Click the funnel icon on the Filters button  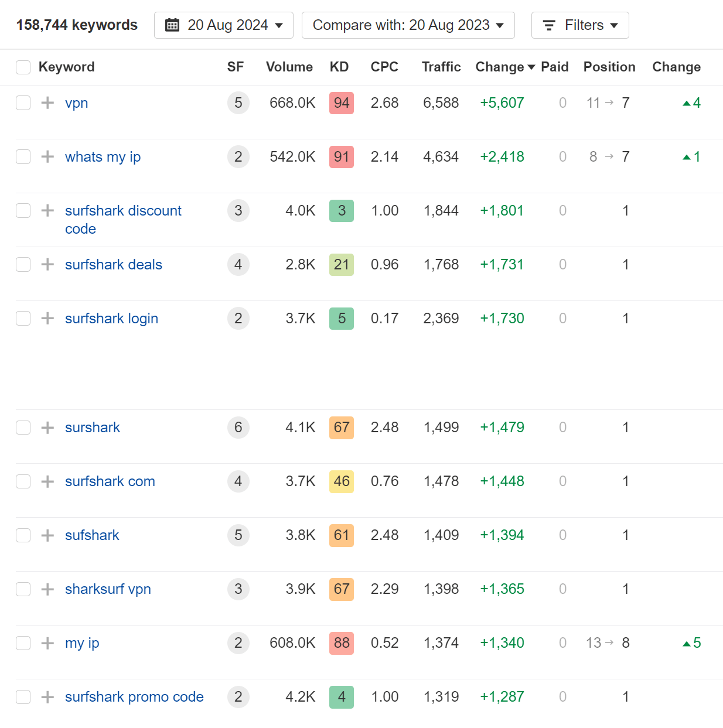(x=548, y=25)
